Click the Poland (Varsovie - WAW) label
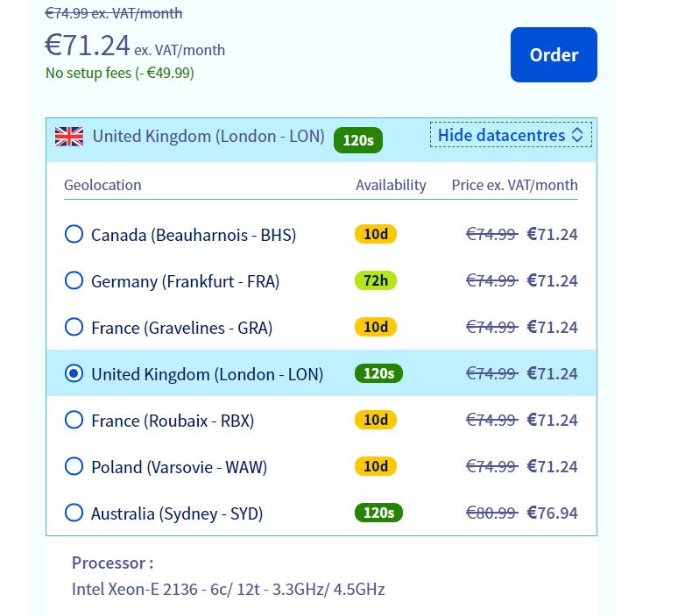Screen dimensions: 699x616 coord(179,467)
